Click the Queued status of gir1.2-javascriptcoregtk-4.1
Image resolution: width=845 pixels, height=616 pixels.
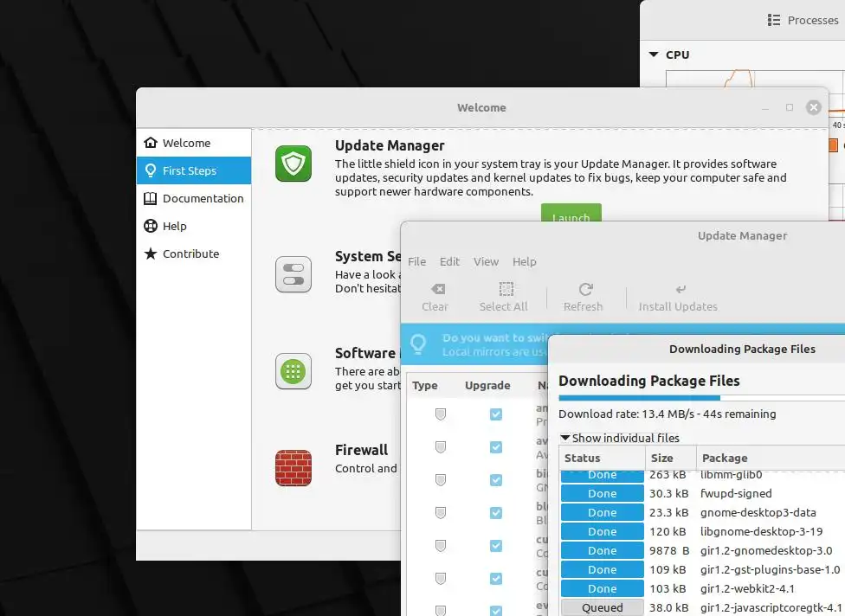[602, 607]
